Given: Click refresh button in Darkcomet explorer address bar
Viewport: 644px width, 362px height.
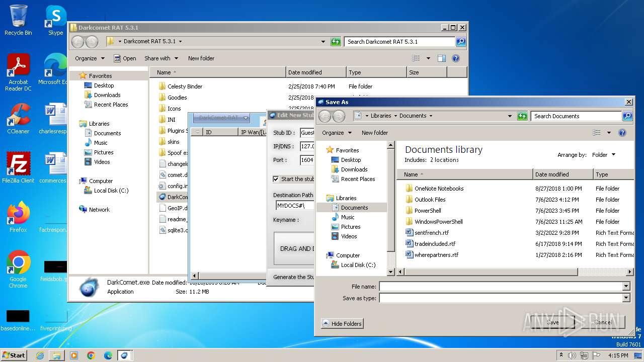Looking at the screenshot, I should coord(336,42).
